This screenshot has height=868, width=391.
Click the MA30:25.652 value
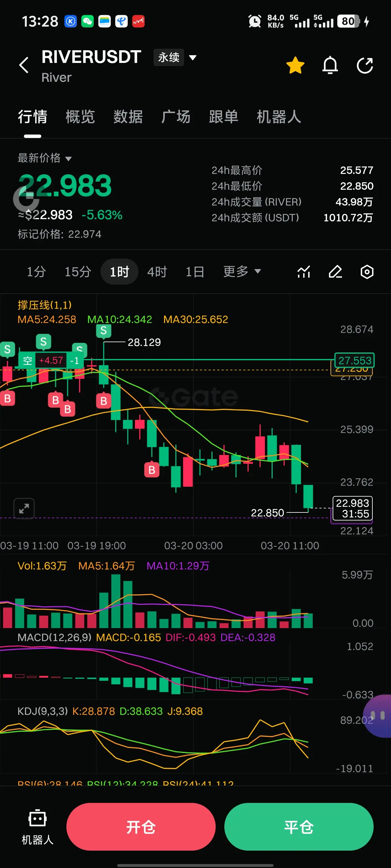[x=196, y=319]
